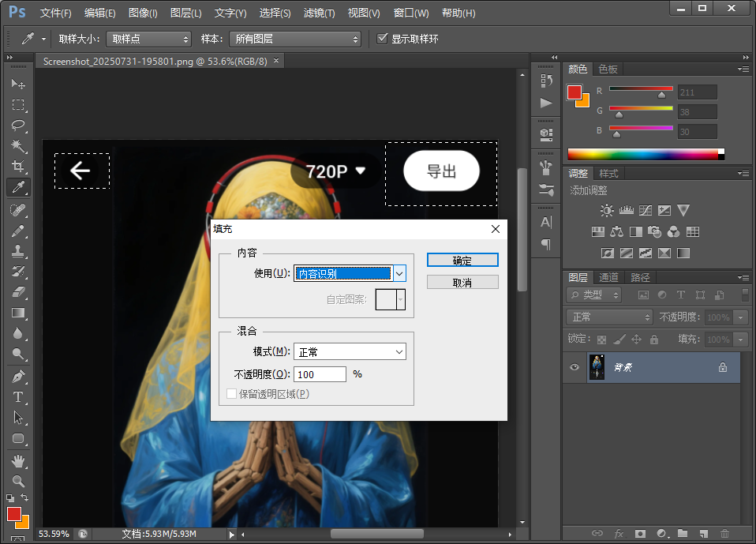
Task: Switch to the 通道 tab
Action: 608,277
